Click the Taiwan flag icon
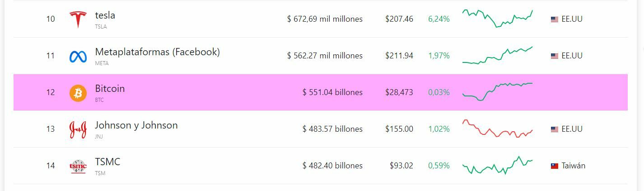 (554, 166)
